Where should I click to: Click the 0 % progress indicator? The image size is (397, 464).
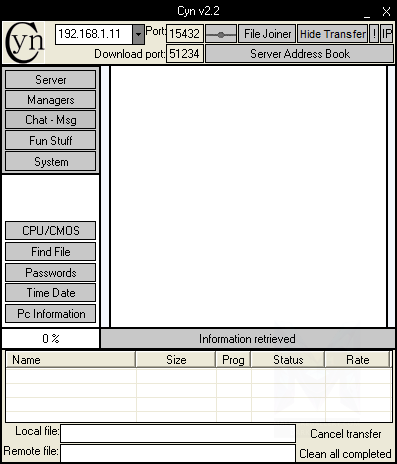pyautogui.click(x=51, y=339)
